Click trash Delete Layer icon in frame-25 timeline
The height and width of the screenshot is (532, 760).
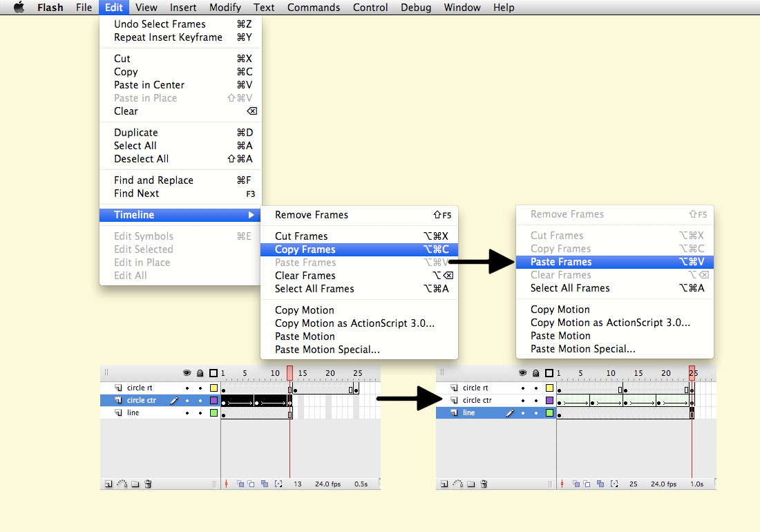[484, 484]
